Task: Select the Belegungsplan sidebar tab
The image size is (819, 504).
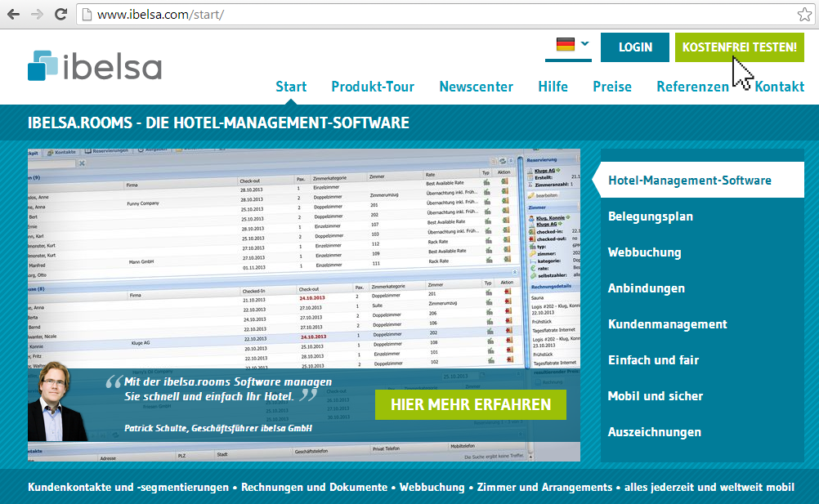Action: coord(651,216)
